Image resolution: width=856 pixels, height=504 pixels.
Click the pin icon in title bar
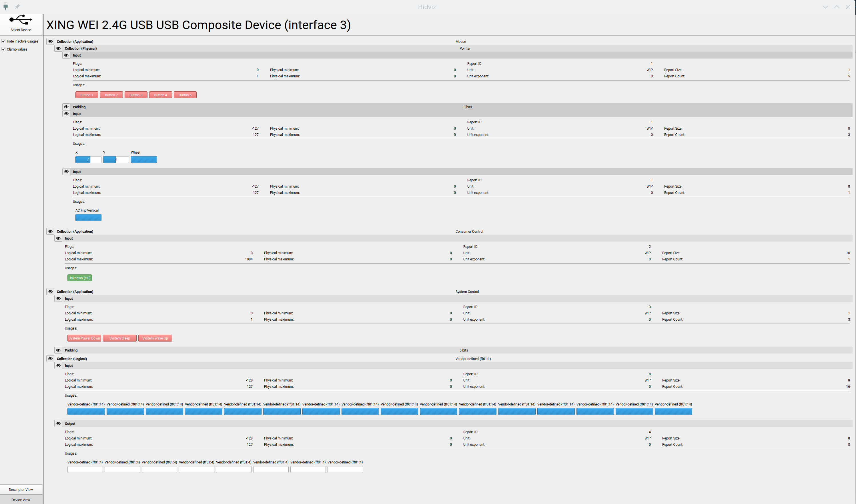(17, 7)
